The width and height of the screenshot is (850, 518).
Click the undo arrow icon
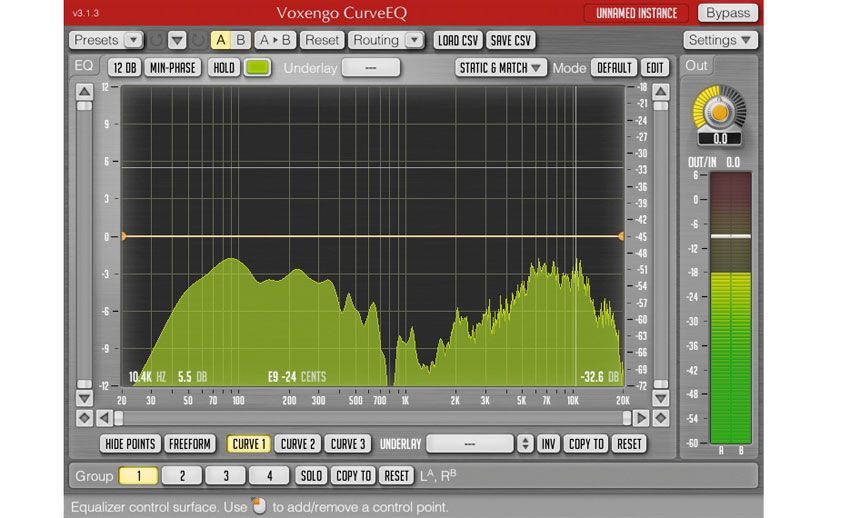point(157,40)
